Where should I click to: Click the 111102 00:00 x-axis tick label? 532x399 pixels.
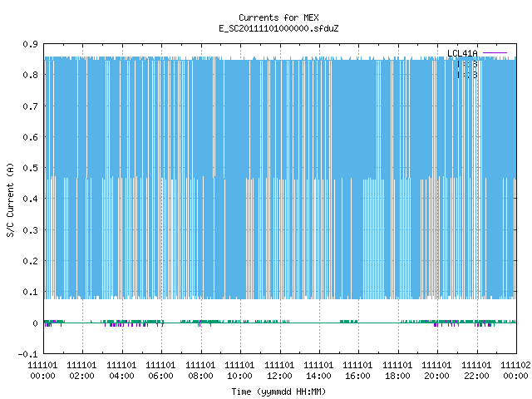coord(515,371)
